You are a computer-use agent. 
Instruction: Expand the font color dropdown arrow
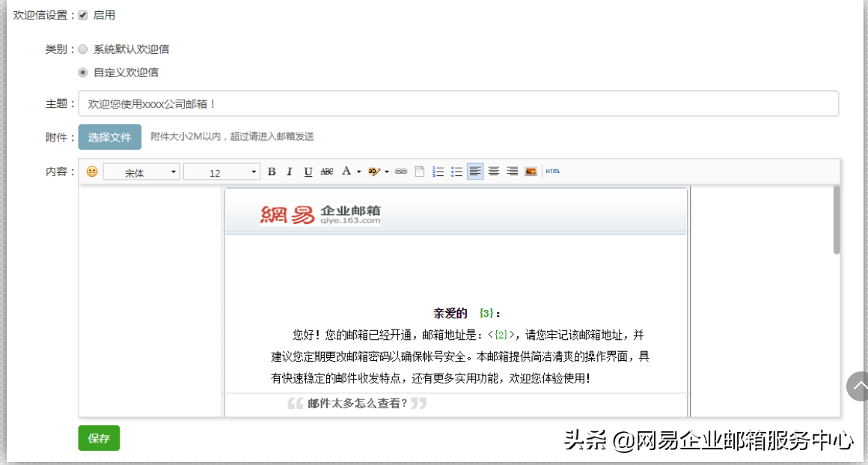[358, 171]
